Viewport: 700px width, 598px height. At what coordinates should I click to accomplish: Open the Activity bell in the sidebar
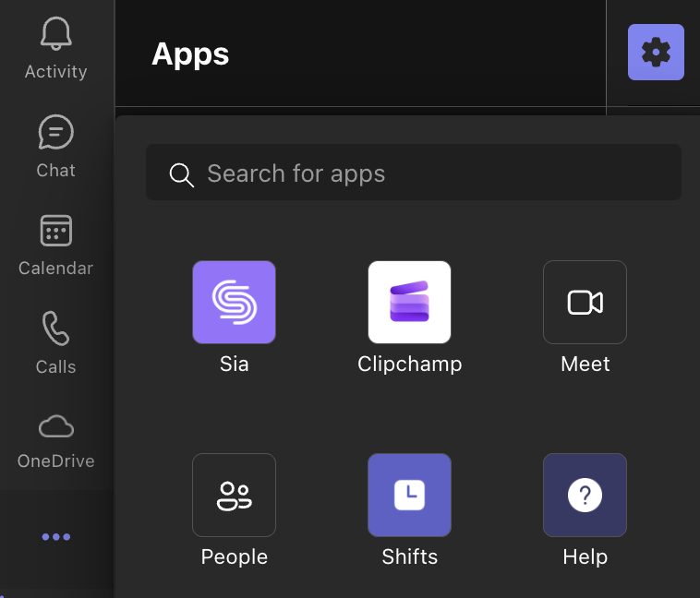click(x=55, y=48)
